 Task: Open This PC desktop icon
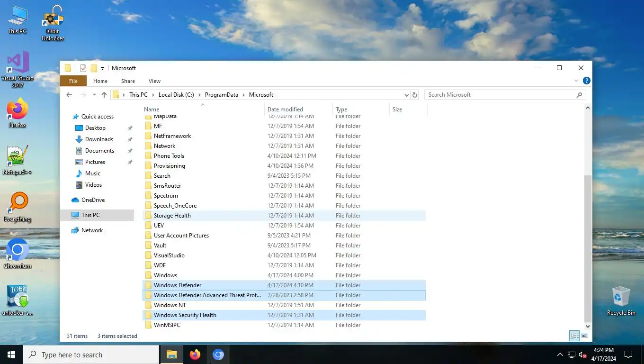[18, 20]
